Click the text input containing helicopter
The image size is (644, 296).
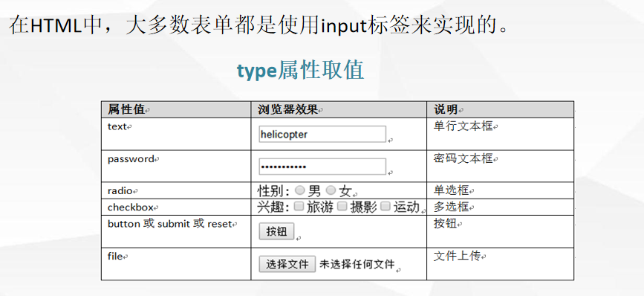click(x=322, y=134)
